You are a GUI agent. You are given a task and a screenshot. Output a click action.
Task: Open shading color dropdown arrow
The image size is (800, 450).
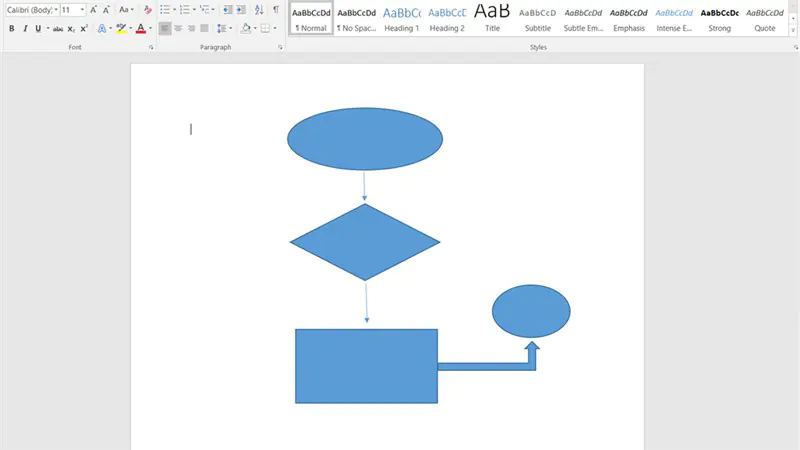pyautogui.click(x=255, y=29)
